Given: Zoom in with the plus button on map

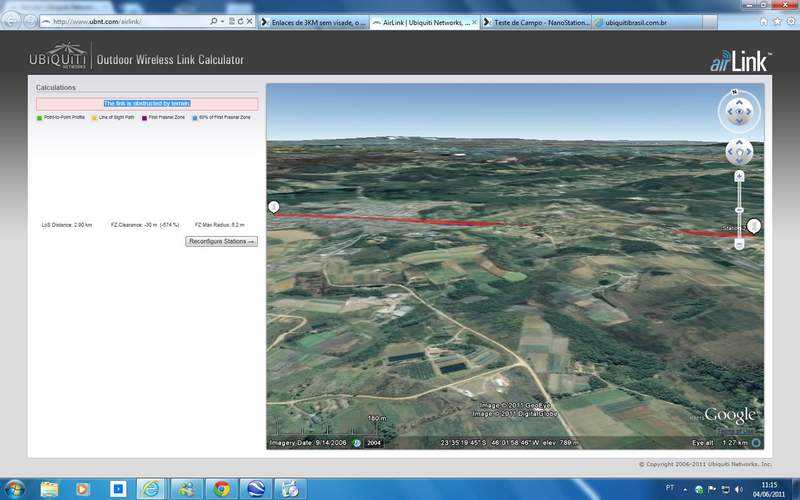Looking at the screenshot, I should (739, 177).
